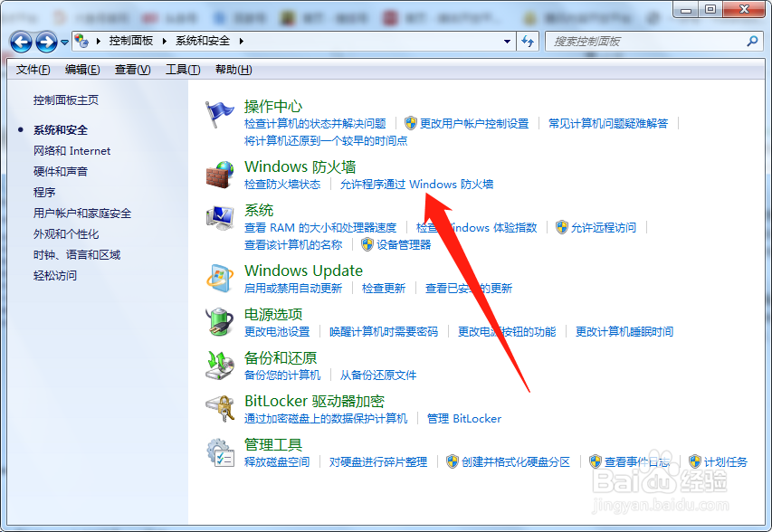Screen dimensions: 772x532
Task: Go to 控制面板主页 in sidebar
Action: [x=66, y=100]
